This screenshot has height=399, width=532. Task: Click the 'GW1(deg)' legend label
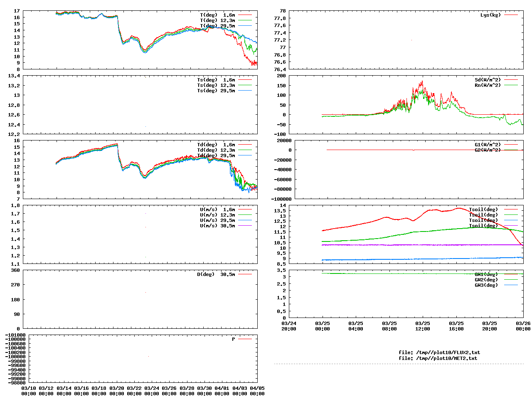coord(486,274)
